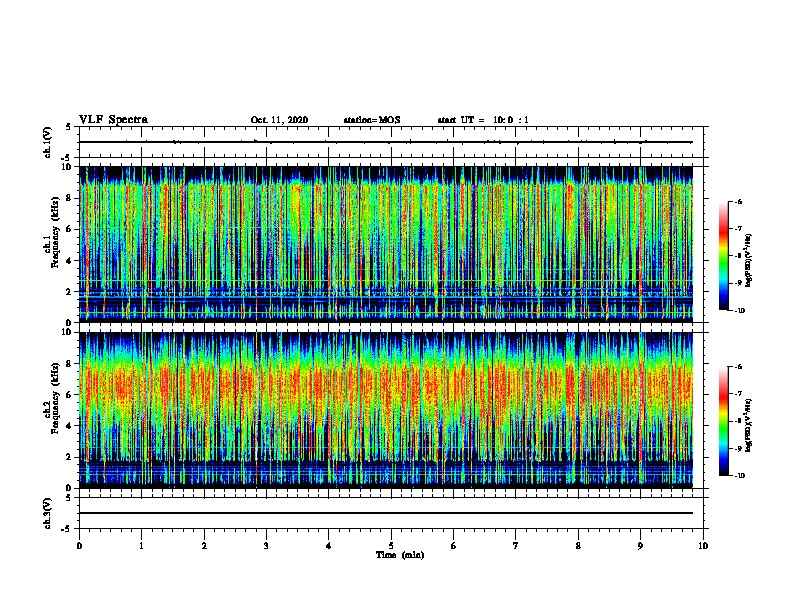Click the "5" tick on the ch.1(V) axis

point(70,127)
